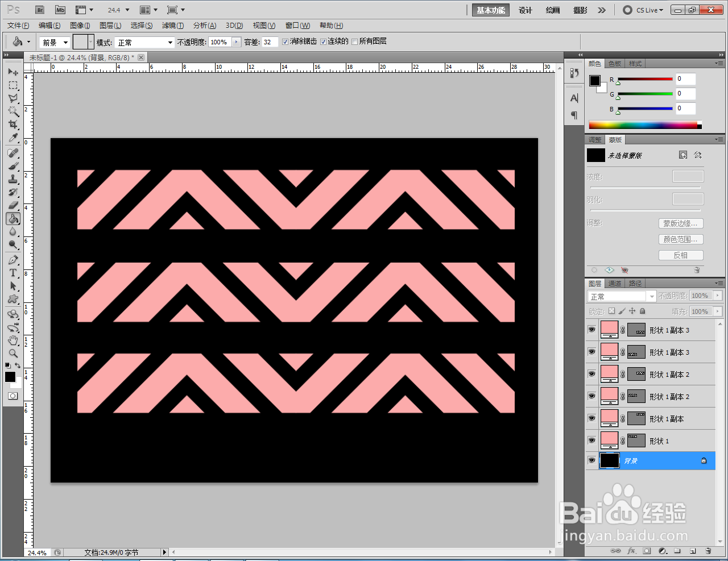Enable the 所有图层 checkbox
The image size is (728, 561).
click(x=355, y=41)
